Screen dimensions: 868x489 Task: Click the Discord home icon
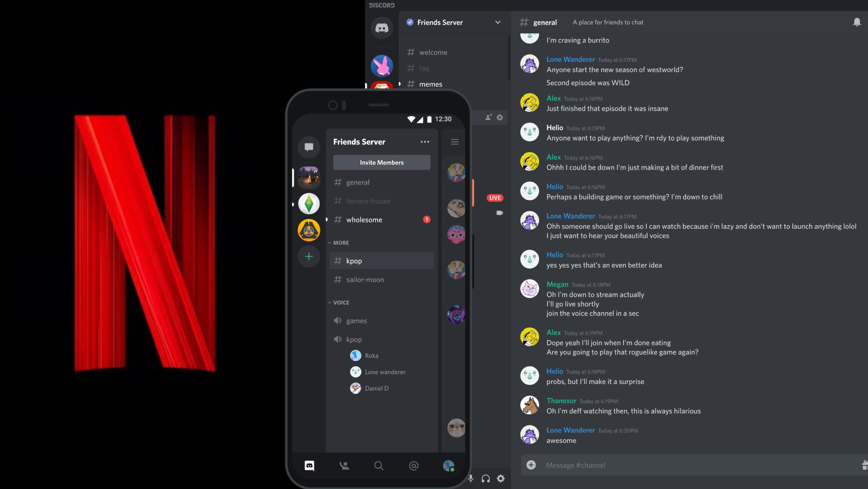tap(381, 27)
